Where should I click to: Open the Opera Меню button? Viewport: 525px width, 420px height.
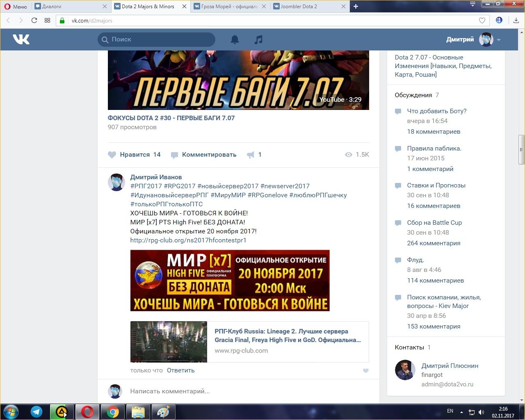click(x=16, y=6)
